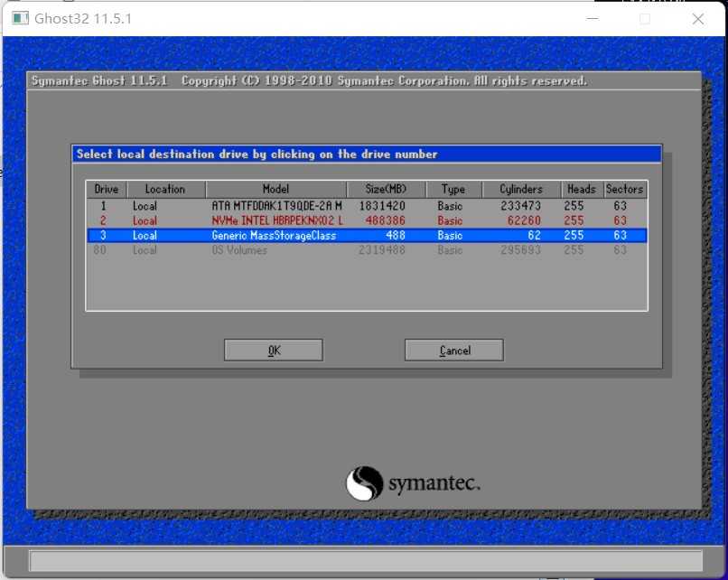Click the NVMe INTEL HBRPEKNX02 model name
728x580 pixels.
pyautogui.click(x=277, y=220)
